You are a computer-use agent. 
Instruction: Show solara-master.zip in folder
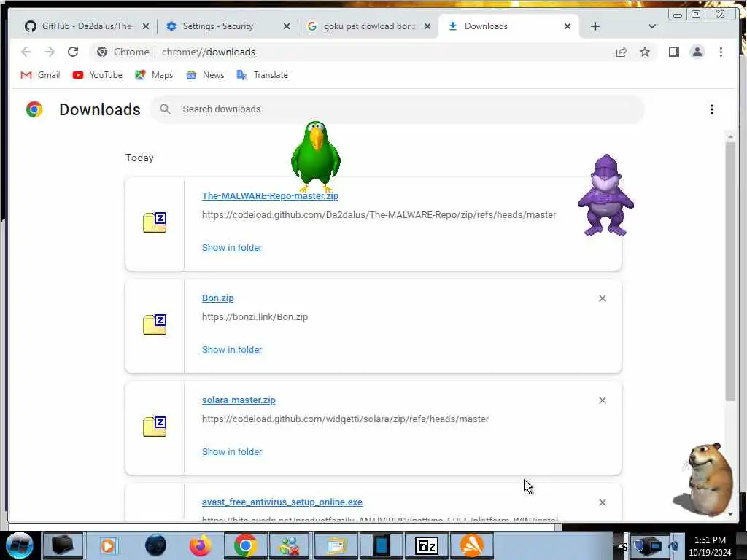[232, 451]
